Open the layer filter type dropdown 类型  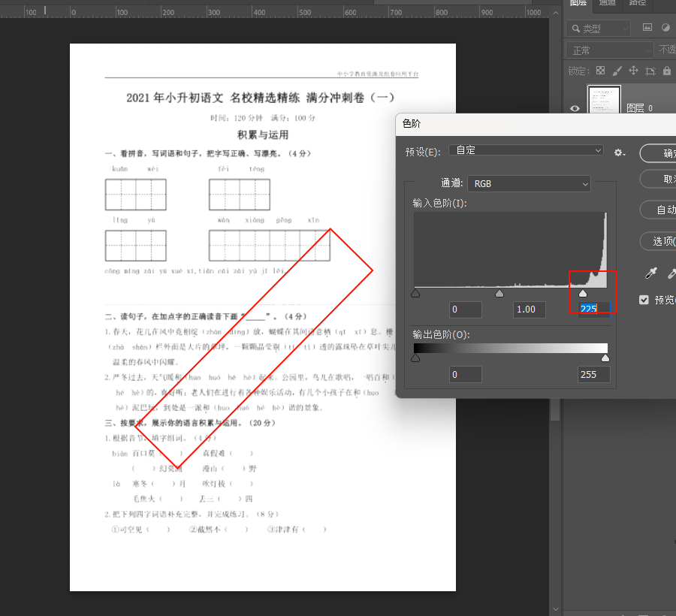[599, 29]
